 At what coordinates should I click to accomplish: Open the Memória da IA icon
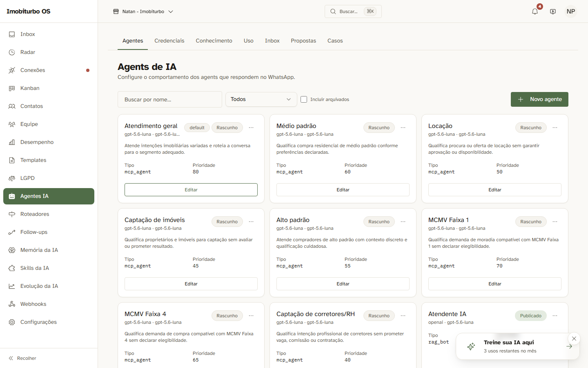pos(12,250)
